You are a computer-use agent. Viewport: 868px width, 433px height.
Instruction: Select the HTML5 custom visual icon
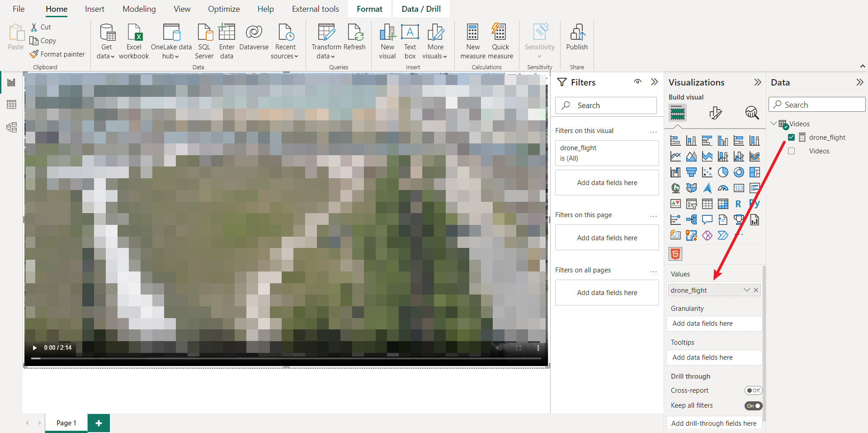click(x=675, y=254)
